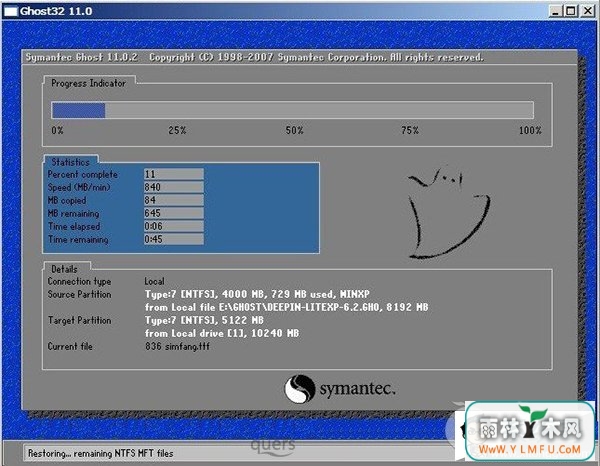Click the 'Restoring... remaining NTFS MFT files' status
The height and width of the screenshot is (466, 600).
pyautogui.click(x=101, y=453)
